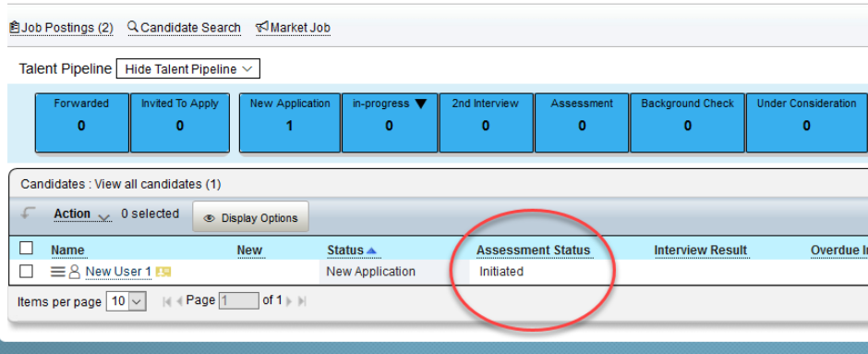The width and height of the screenshot is (868, 354).
Task: Sort by the Status column
Action: pos(345,250)
